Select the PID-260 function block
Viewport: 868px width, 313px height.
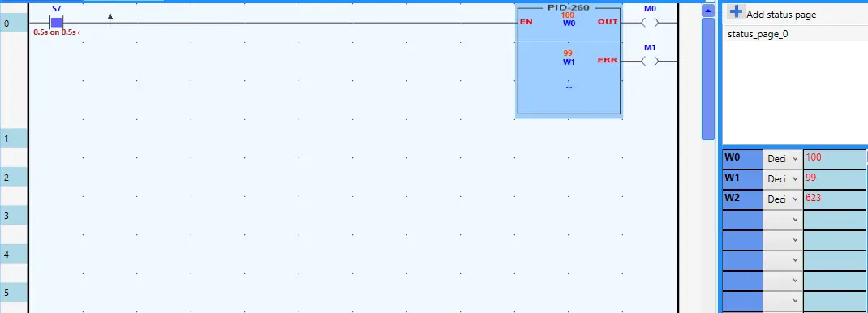[569, 61]
